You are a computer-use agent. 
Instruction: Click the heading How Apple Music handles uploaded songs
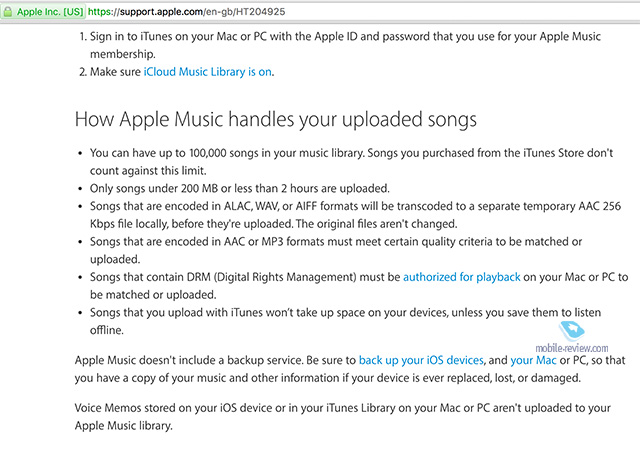[x=276, y=120]
